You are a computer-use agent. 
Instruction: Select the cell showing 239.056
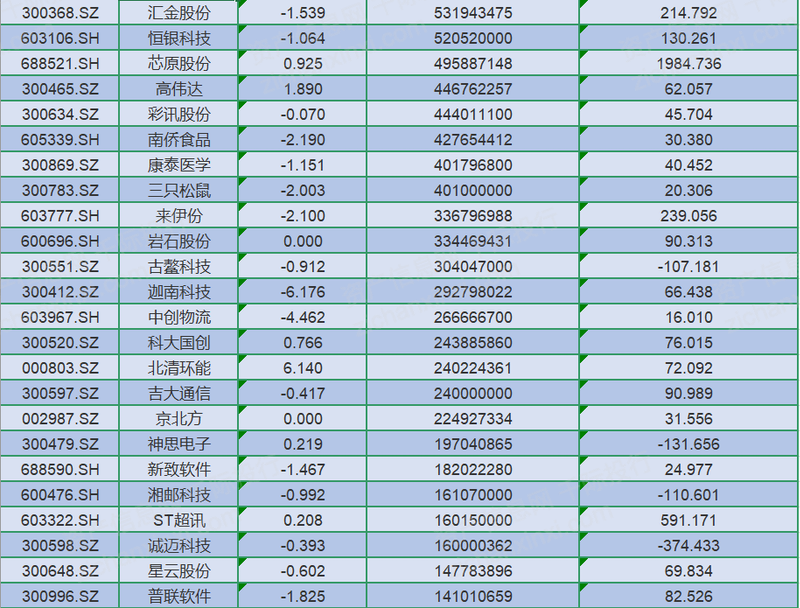click(x=690, y=216)
